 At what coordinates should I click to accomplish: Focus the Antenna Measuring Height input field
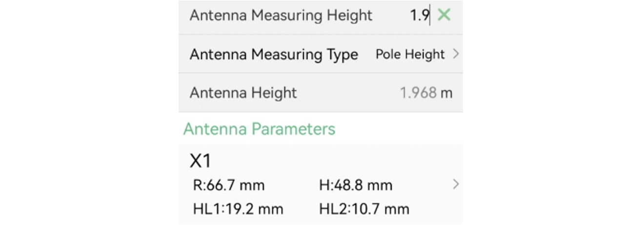point(400,16)
